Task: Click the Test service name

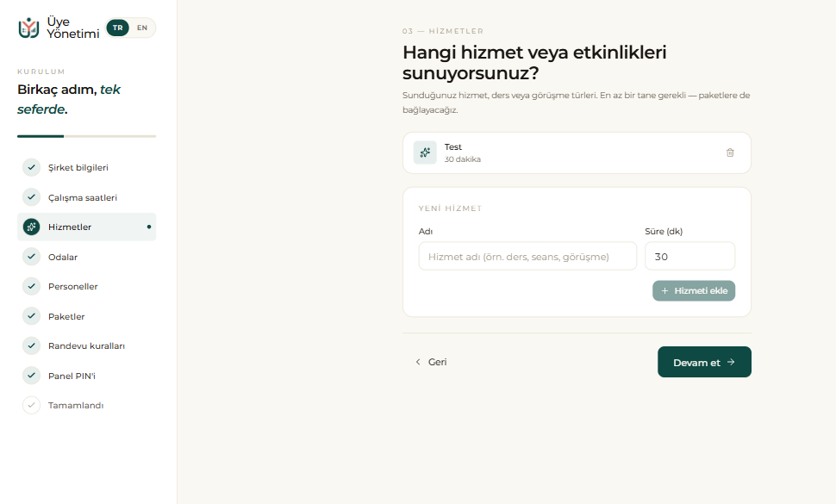Action: 453,146
